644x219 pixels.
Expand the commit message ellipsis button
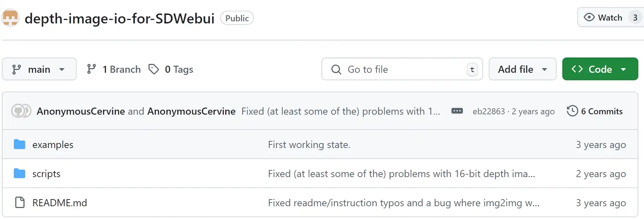(457, 111)
